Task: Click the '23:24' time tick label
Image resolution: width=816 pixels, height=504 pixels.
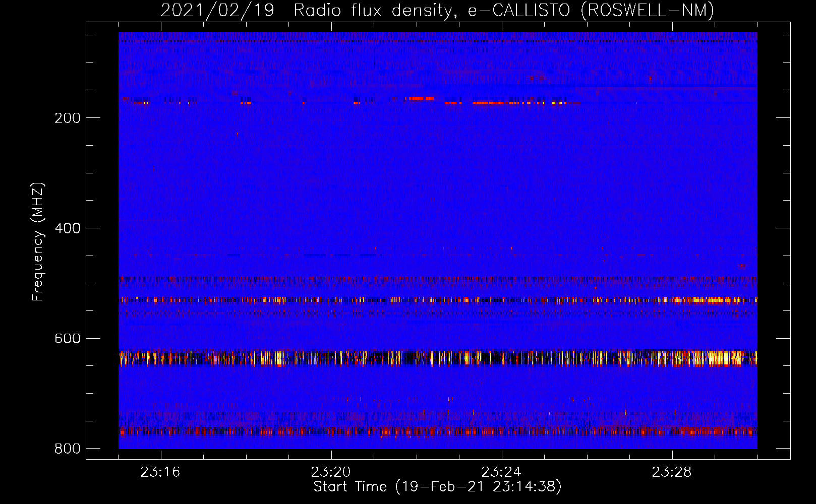Action: tap(501, 472)
